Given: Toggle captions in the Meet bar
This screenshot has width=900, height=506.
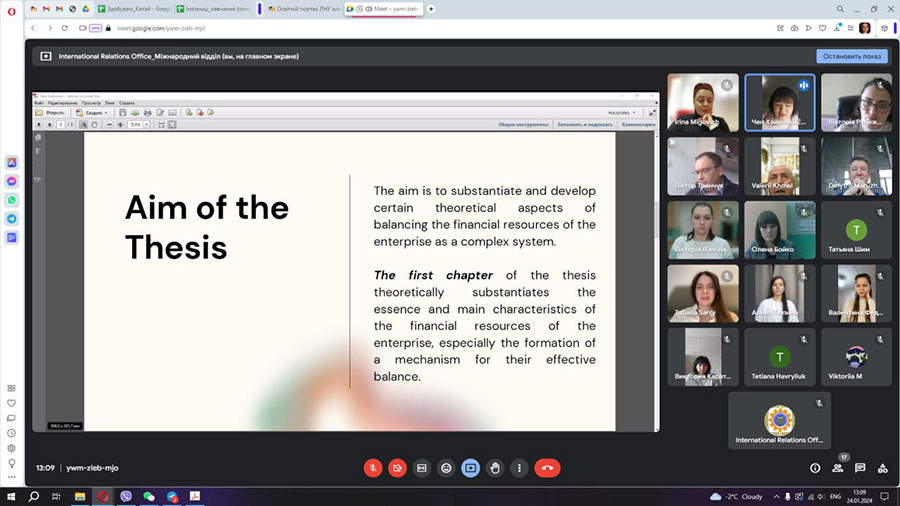Looking at the screenshot, I should (x=422, y=468).
